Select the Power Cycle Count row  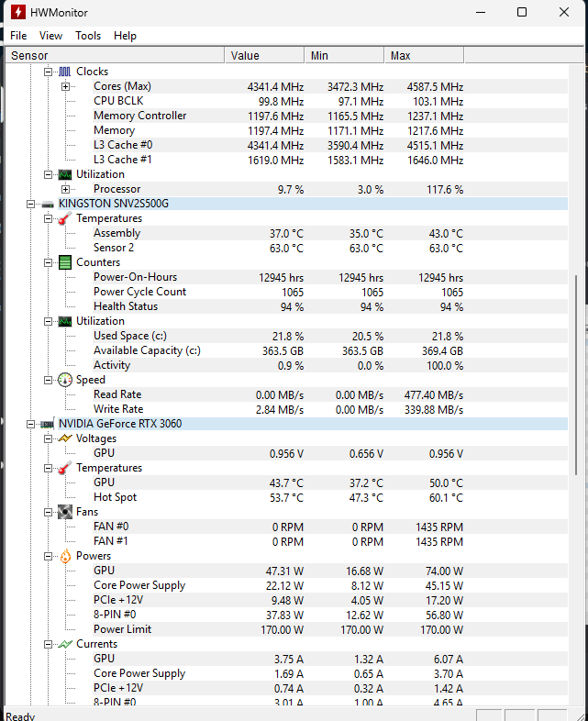(x=330, y=292)
